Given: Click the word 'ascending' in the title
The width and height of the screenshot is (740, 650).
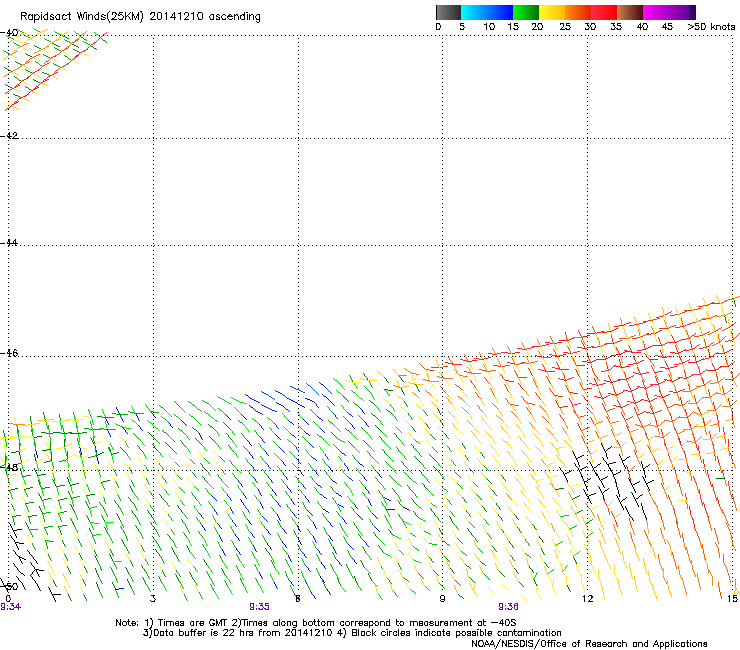Looking at the screenshot, I should (x=235, y=17).
